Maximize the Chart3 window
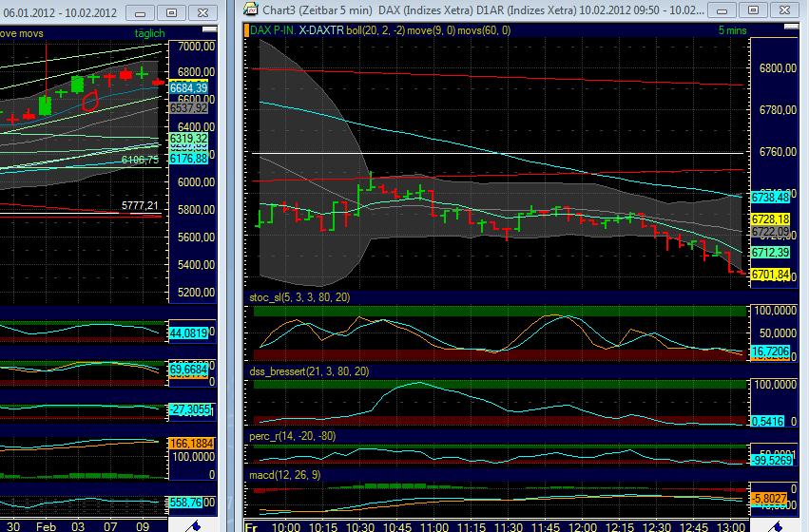 pyautogui.click(x=753, y=10)
